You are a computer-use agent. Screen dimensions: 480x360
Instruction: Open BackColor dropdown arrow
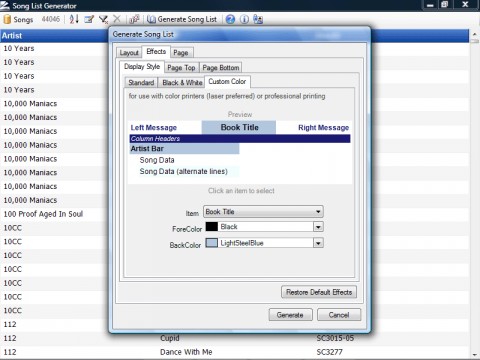point(318,243)
